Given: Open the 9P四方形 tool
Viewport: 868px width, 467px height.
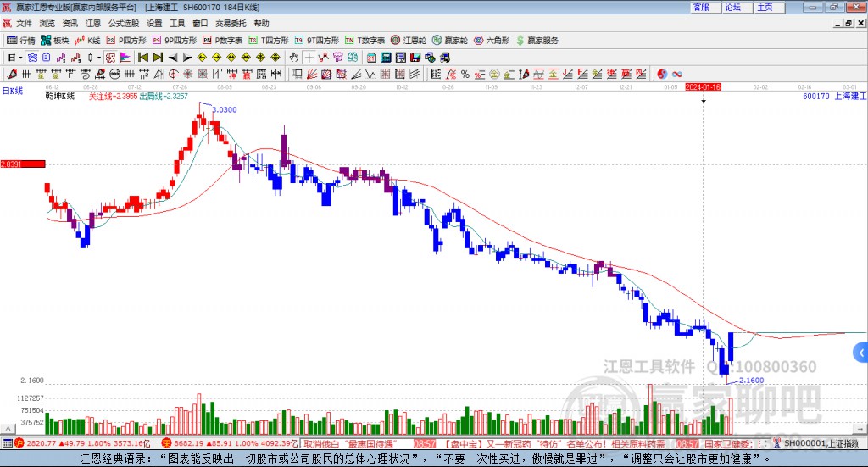Looking at the screenshot, I should click(175, 41).
